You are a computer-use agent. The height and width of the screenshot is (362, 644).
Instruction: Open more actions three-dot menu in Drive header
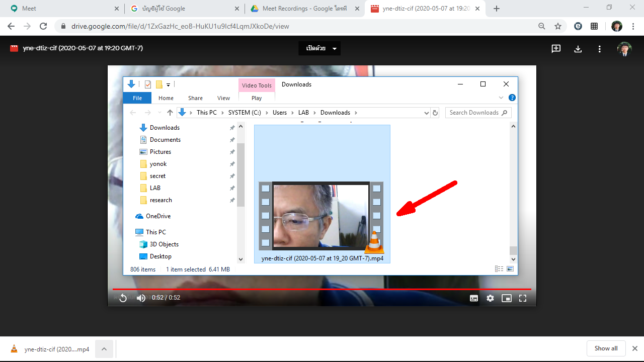[x=600, y=49]
